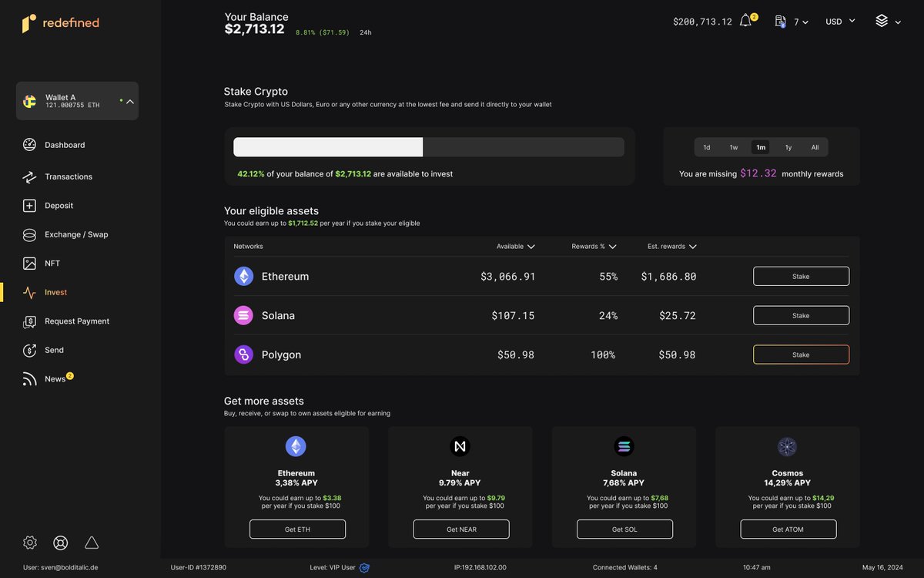Click the Cosmos logo on card

click(x=787, y=446)
